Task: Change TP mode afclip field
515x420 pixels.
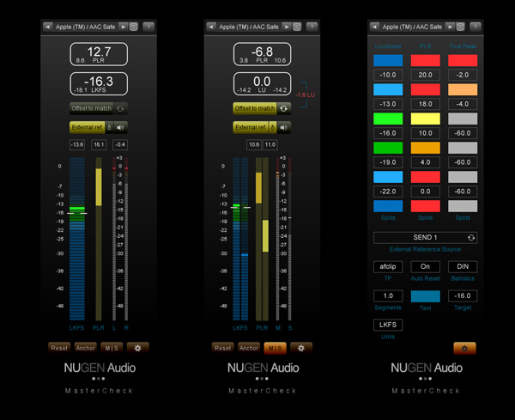Action: [x=388, y=266]
